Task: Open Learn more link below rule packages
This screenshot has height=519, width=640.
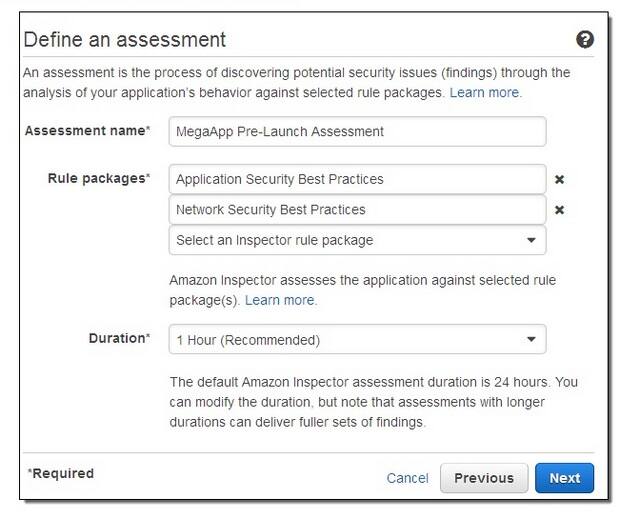Action: tap(281, 300)
